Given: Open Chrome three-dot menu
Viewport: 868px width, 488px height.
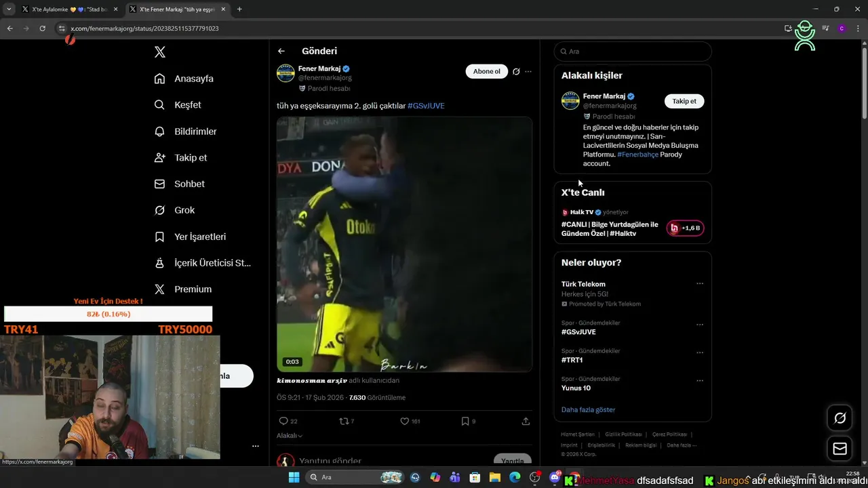Looking at the screenshot, I should coord(856,28).
